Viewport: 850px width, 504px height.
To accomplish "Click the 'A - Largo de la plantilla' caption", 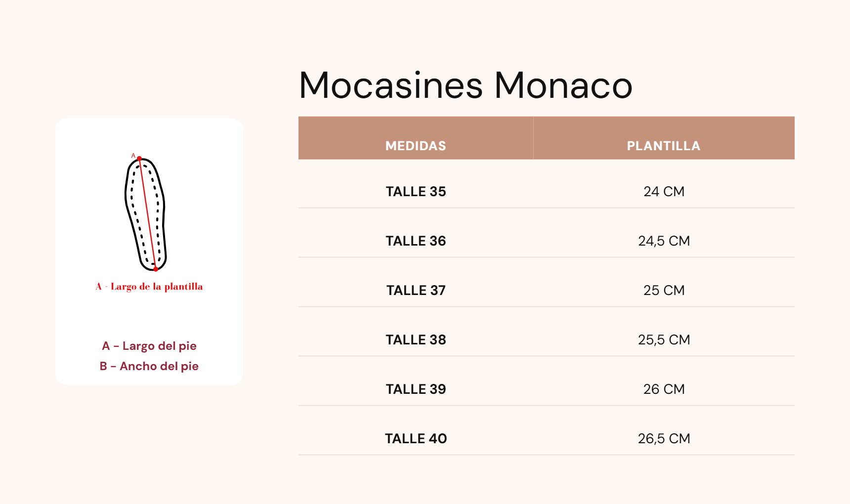I will (x=149, y=287).
